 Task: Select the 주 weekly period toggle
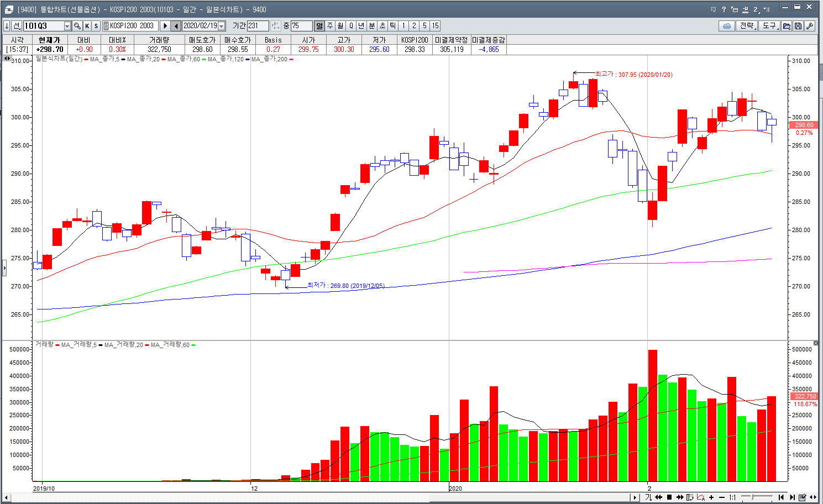330,26
